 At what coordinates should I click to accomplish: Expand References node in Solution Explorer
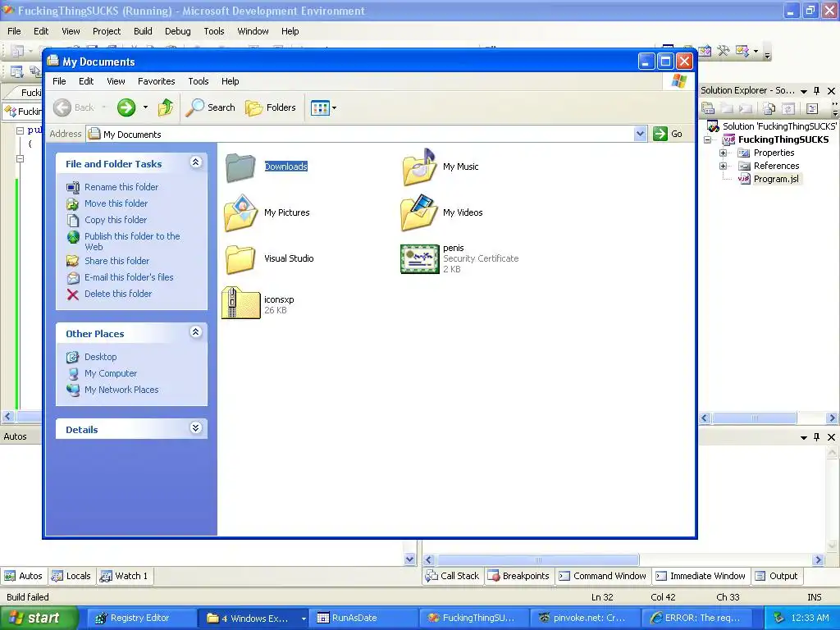click(724, 166)
